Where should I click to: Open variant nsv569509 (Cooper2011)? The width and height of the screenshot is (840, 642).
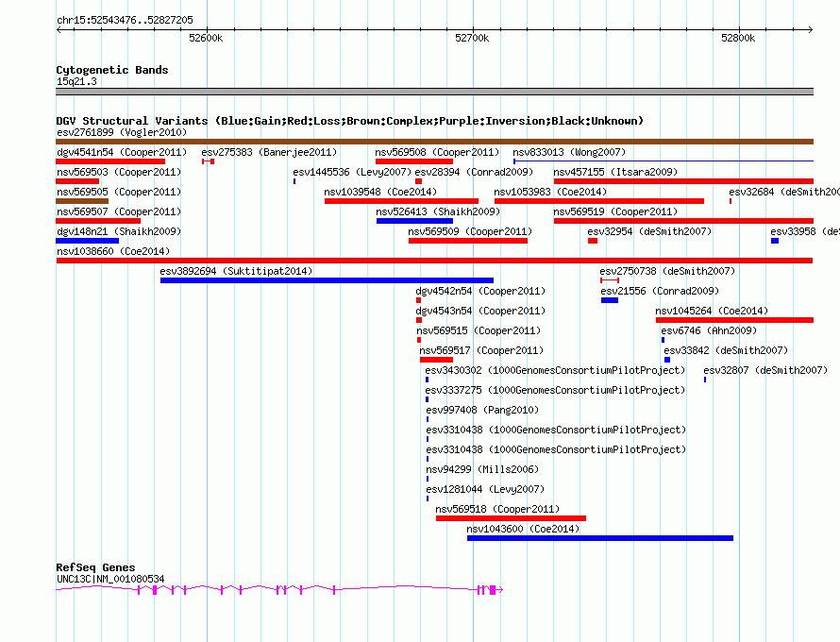click(x=470, y=231)
